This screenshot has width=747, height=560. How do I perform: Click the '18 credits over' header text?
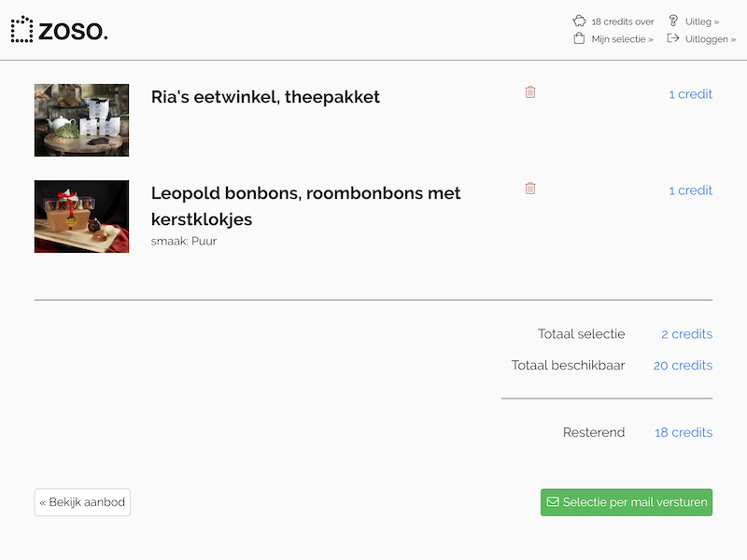click(622, 21)
